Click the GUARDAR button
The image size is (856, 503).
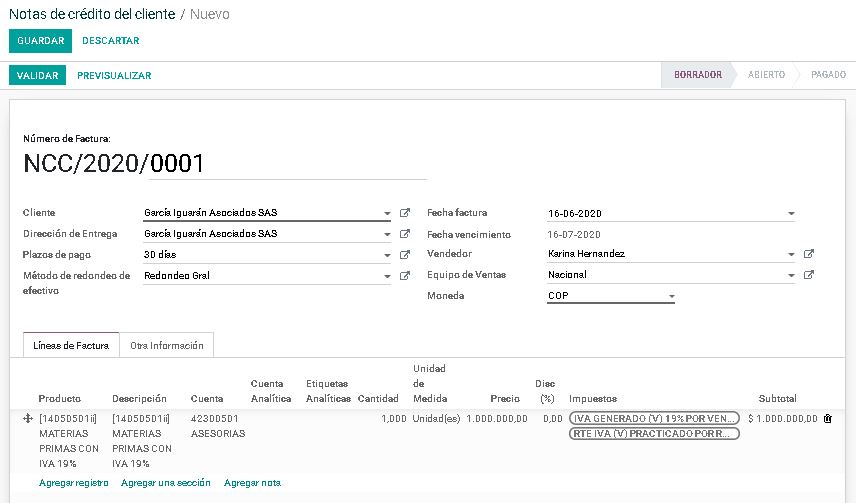tap(40, 41)
